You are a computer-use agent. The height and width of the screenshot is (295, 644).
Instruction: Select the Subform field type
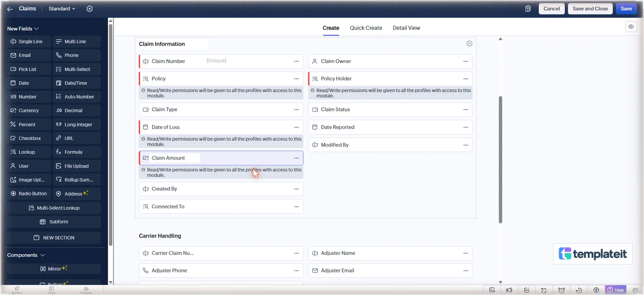54,222
